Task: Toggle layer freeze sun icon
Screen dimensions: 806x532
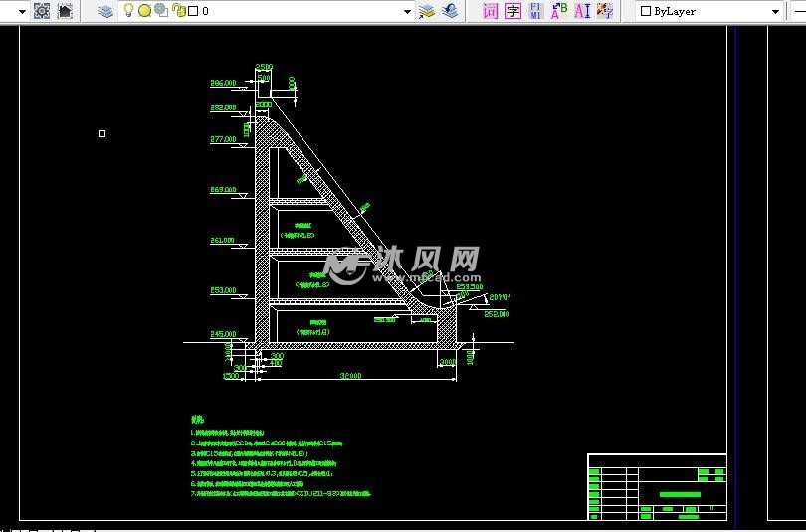Action: point(144,11)
